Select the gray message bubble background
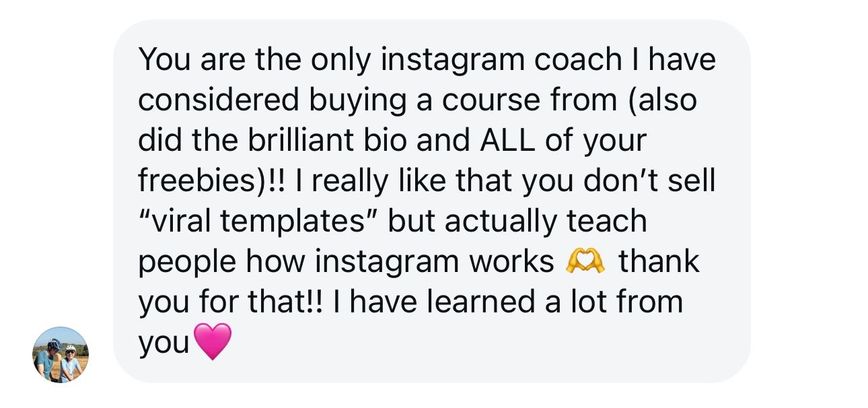Image resolution: width=868 pixels, height=408 pixels. (431, 201)
